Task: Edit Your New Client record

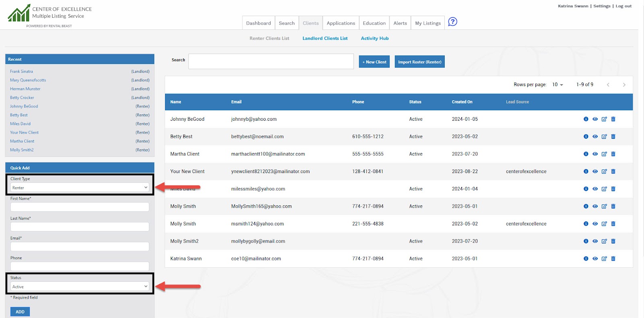Action: coord(604,171)
